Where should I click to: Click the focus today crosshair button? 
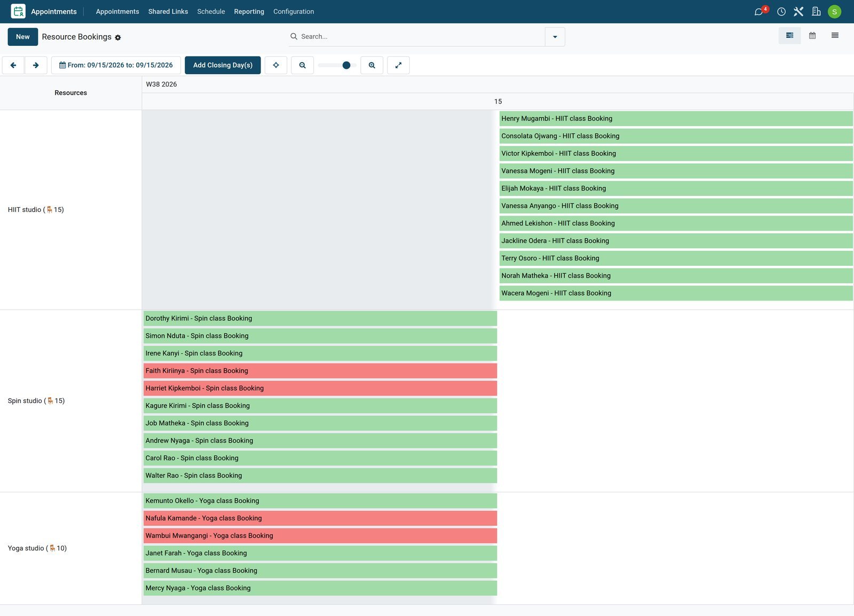(276, 65)
